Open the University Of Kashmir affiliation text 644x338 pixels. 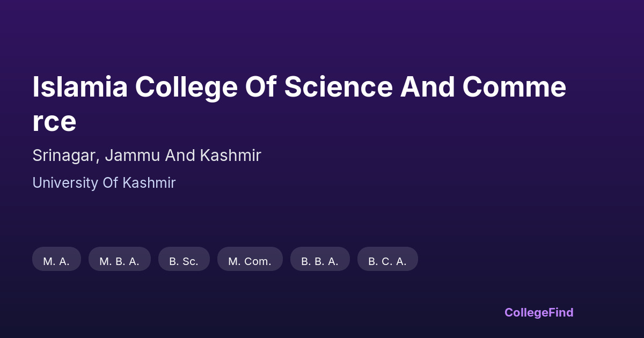pyautogui.click(x=104, y=183)
